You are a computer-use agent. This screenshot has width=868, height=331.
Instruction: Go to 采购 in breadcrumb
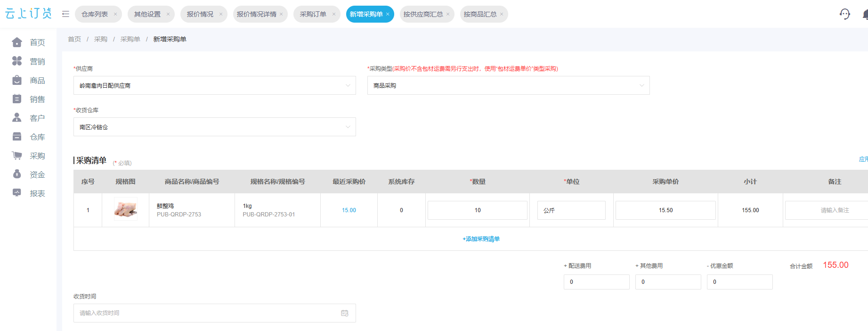tap(101, 39)
